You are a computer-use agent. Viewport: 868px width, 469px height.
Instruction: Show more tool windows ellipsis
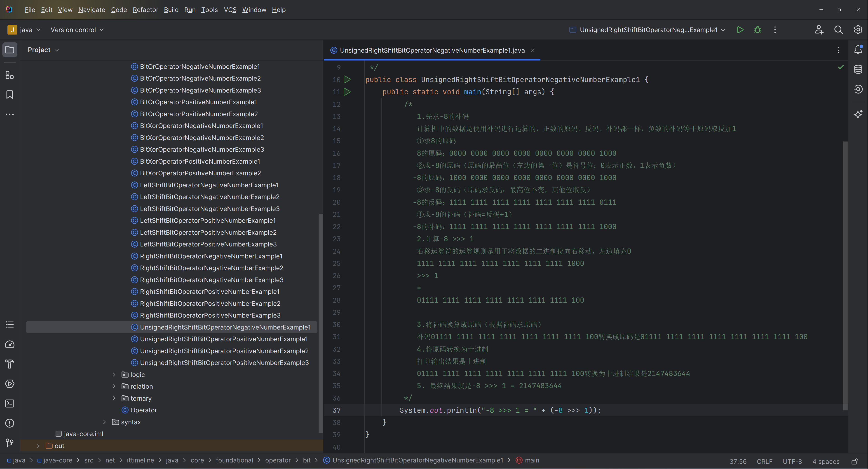tap(10, 114)
